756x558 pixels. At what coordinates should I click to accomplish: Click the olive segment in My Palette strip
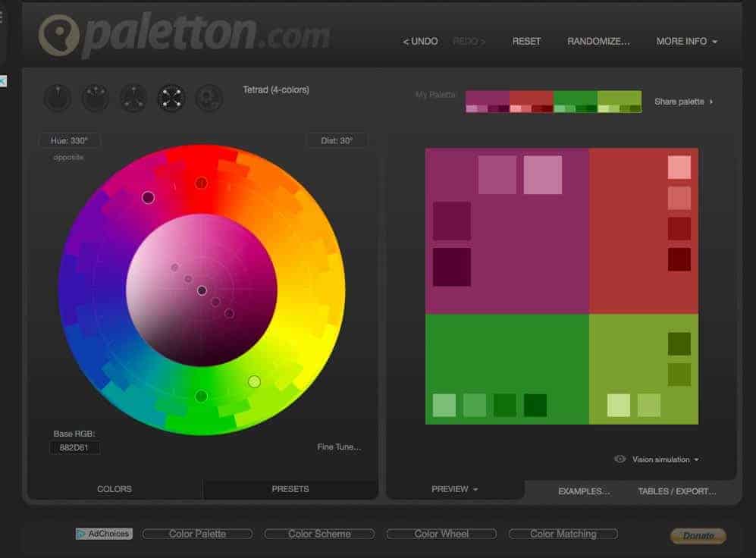(620, 98)
